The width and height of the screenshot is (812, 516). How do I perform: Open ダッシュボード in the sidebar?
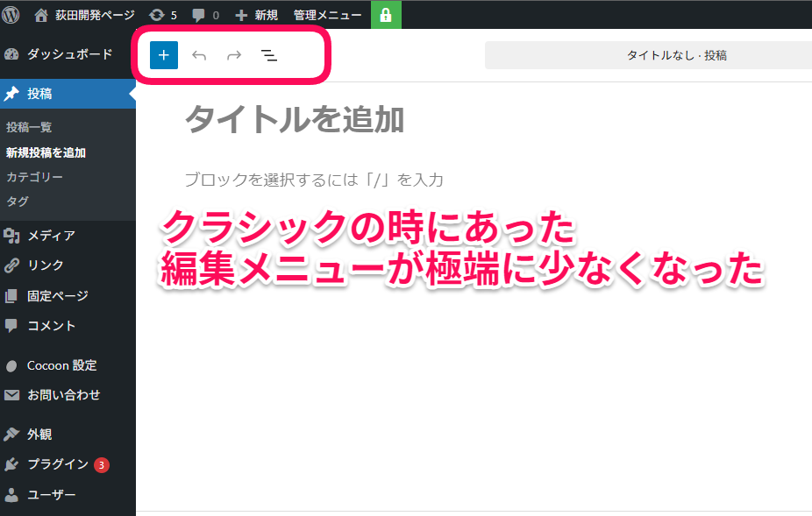click(68, 54)
